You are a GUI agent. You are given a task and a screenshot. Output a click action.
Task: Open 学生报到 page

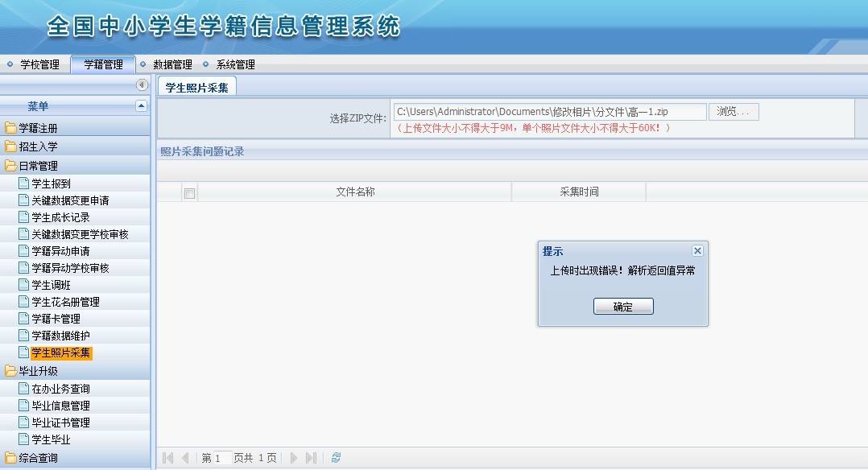(x=51, y=183)
